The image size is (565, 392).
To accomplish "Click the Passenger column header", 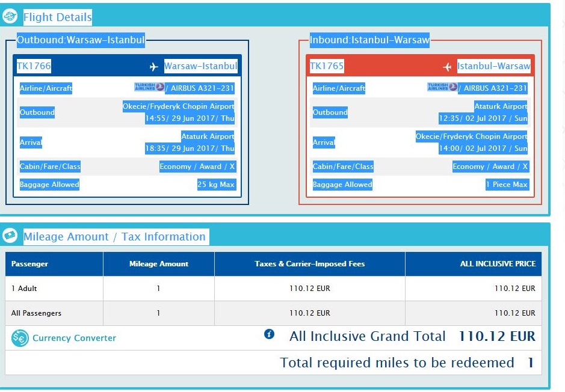I will click(x=29, y=264).
